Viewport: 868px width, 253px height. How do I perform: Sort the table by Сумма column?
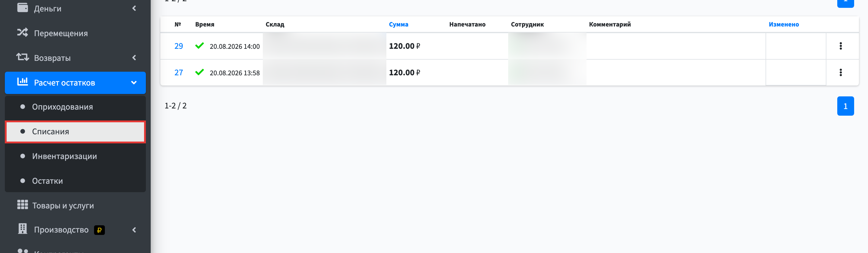pos(398,24)
